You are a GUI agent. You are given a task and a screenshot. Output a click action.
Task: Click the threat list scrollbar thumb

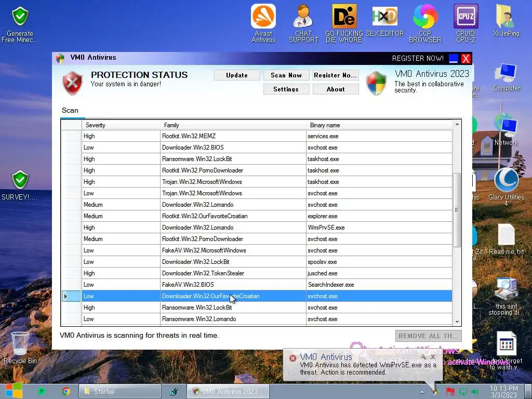tap(457, 210)
